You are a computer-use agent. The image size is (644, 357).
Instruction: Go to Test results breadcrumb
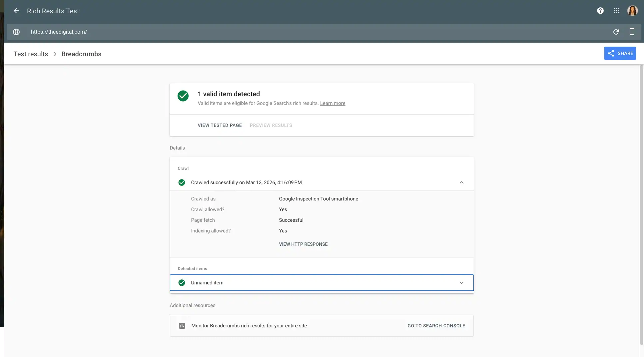(x=31, y=54)
